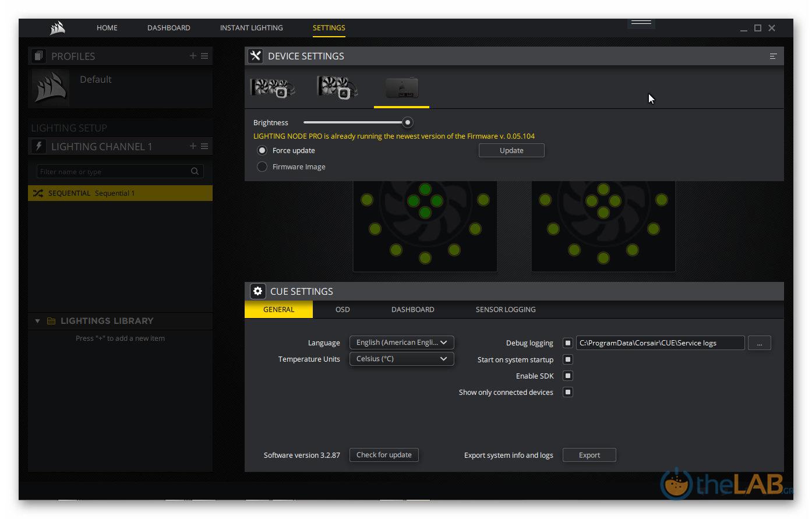The image size is (812, 519).
Task: Select the first cooler device thumbnail
Action: pos(273,89)
